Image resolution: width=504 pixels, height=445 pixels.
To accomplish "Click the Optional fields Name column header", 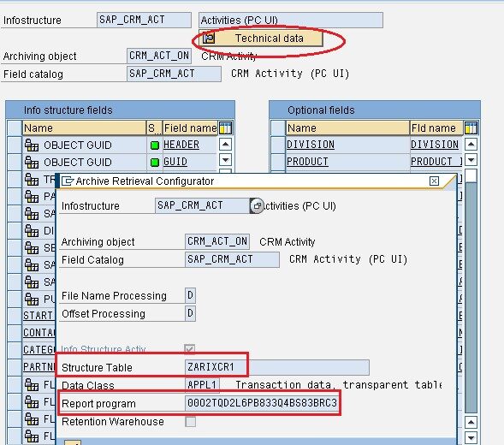I will [x=347, y=128].
